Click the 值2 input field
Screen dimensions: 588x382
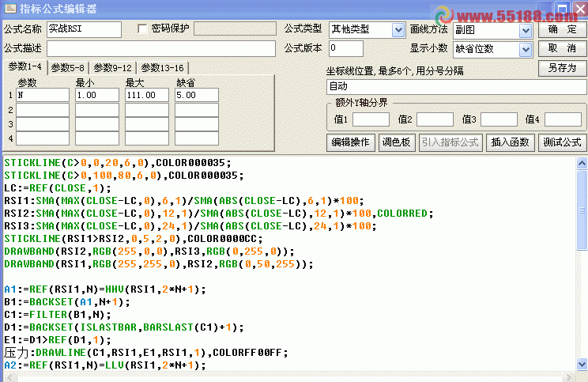click(x=435, y=119)
